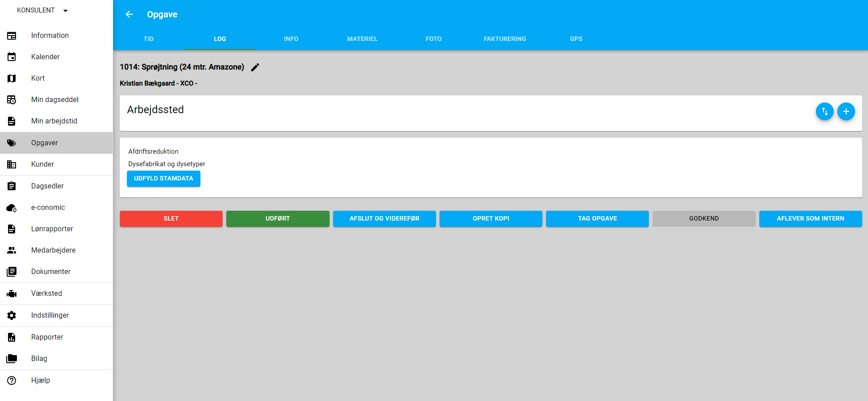Add a new Arbejdssted with plus button
The width and height of the screenshot is (868, 401).
pos(846,111)
